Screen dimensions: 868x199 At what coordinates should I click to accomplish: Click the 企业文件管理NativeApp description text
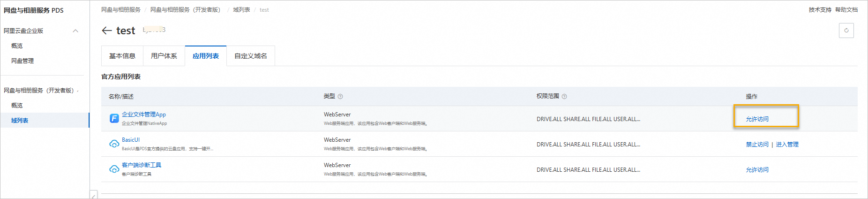point(144,123)
